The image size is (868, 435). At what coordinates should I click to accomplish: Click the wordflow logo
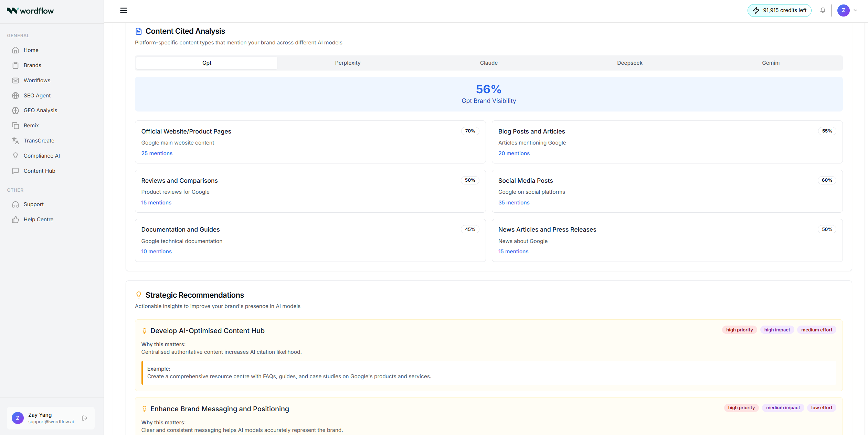click(x=30, y=11)
